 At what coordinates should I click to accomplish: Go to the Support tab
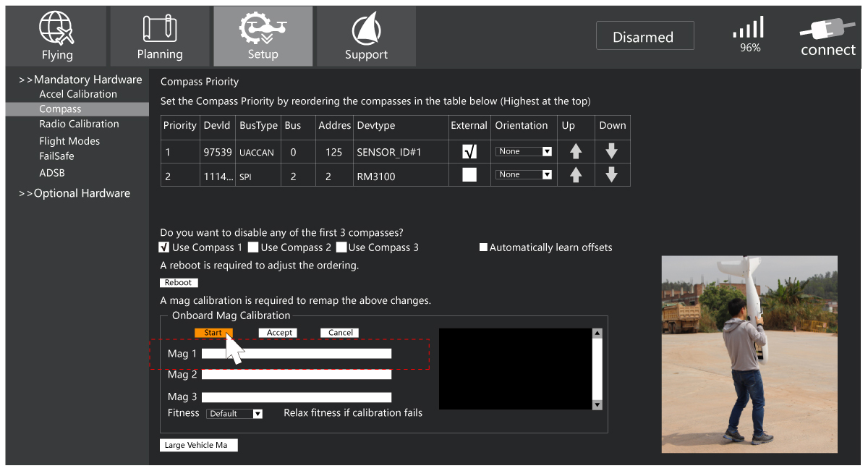366,36
